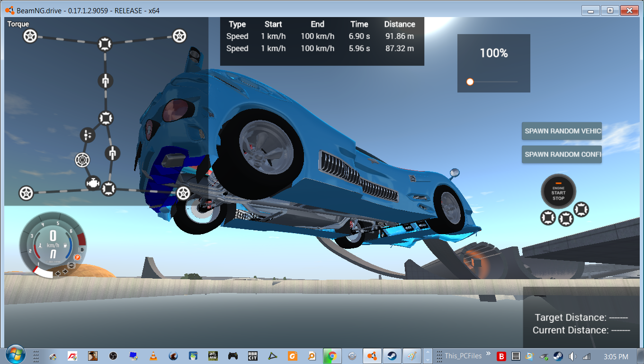This screenshot has width=644, height=364.
Task: Launch BeamNG.drive from the taskbar
Action: 372,355
